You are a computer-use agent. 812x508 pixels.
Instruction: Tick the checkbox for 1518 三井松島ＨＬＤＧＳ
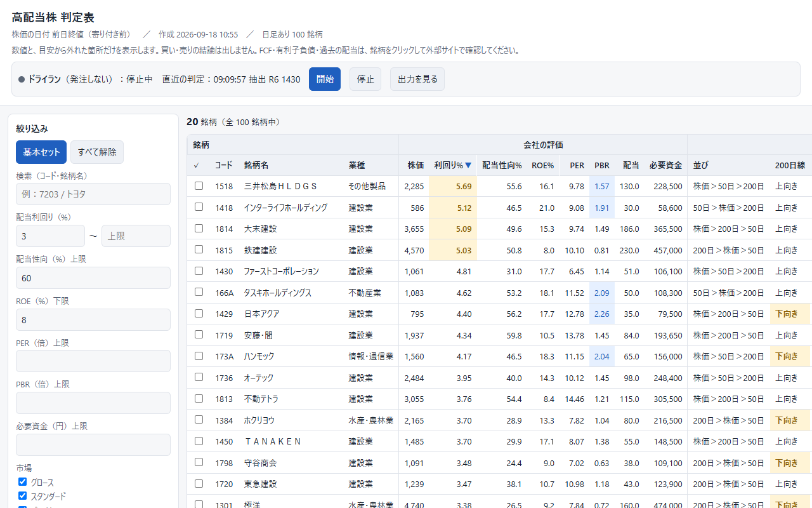(x=199, y=186)
